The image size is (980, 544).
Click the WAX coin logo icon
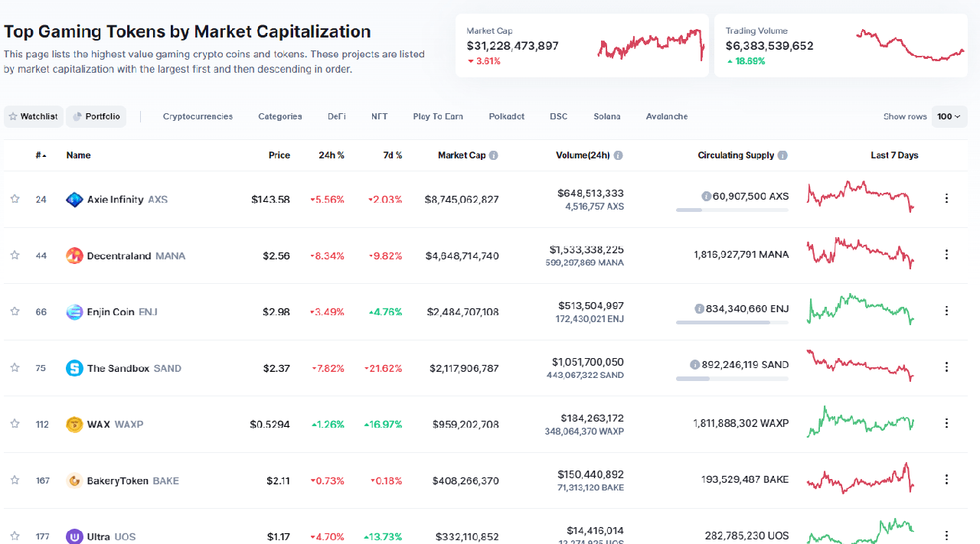(x=74, y=423)
